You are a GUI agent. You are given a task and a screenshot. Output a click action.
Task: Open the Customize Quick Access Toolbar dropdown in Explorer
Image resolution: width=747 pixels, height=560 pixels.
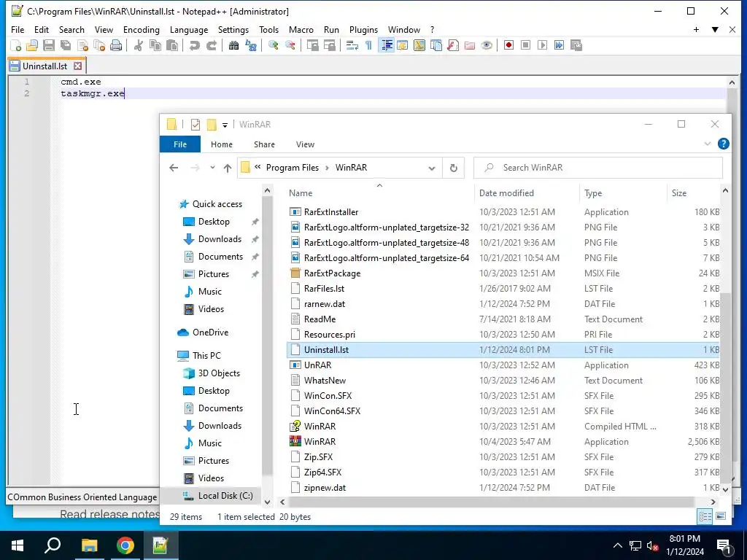point(225,125)
